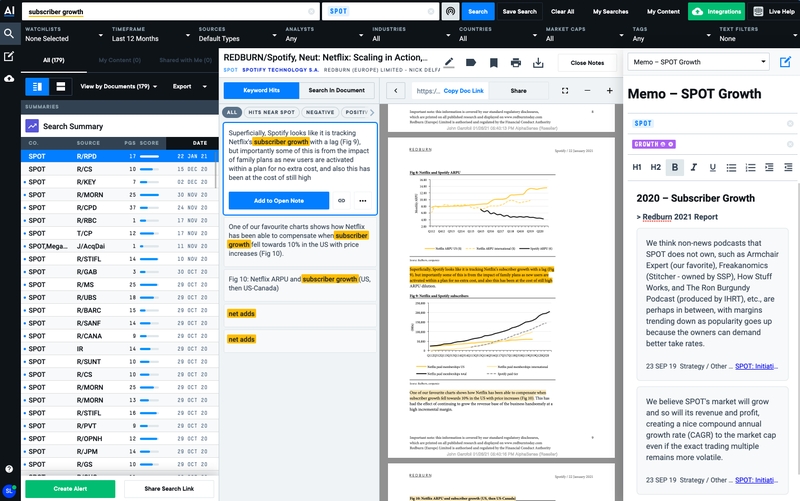Click the blue Search button

478,11
